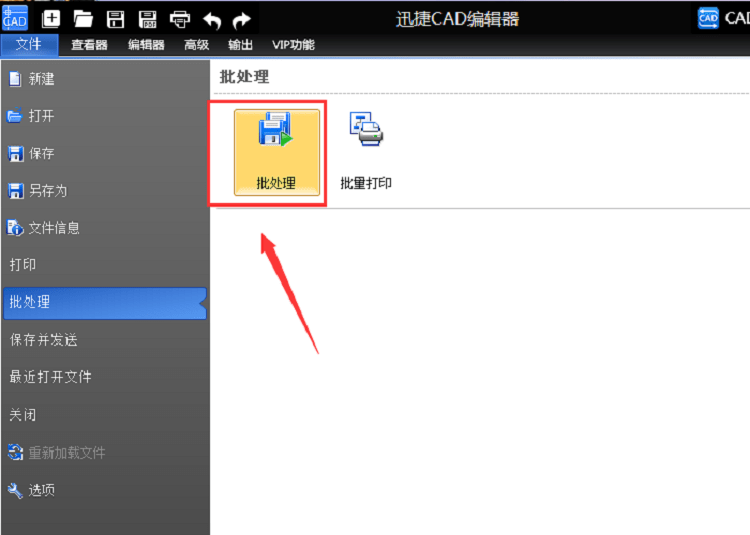
Task: Click the highlighted 批处理 batch button
Action: click(277, 153)
